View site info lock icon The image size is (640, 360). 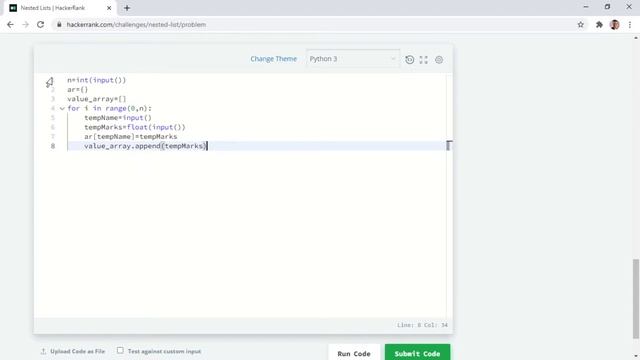59,24
